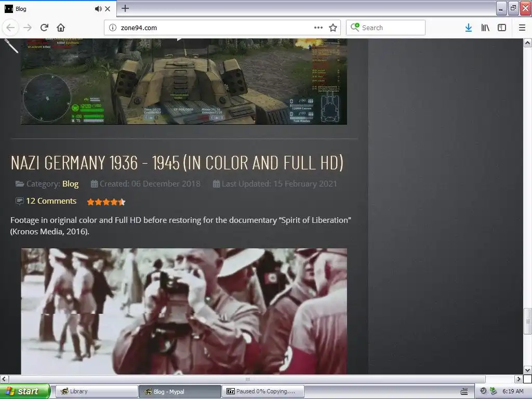
Task: Switch to the Blog - Mypal taskbar window
Action: coord(180,391)
